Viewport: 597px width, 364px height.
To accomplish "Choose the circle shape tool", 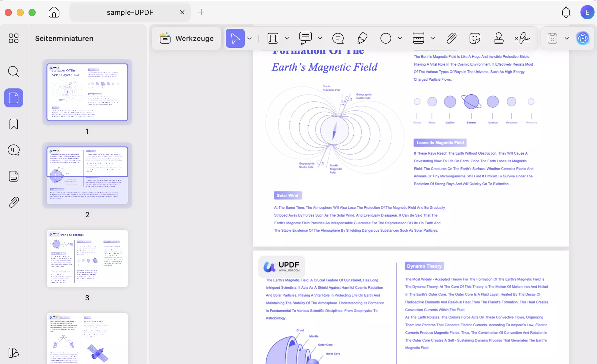I will point(386,38).
